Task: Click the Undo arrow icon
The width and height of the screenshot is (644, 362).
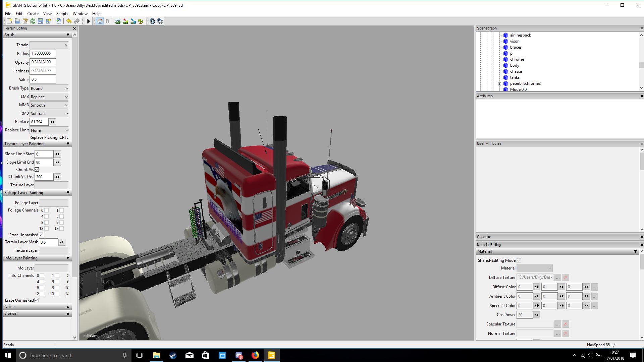Action: pos(69,21)
